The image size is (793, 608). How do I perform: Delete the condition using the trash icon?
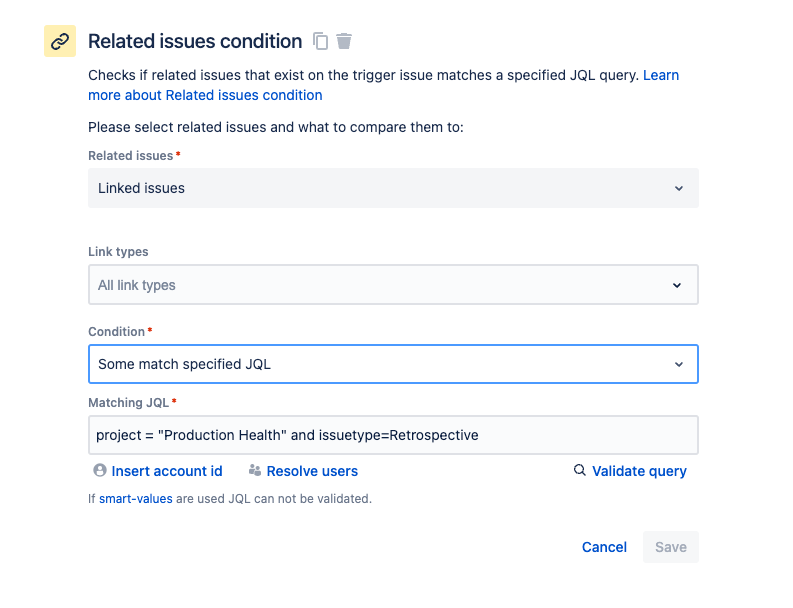coord(344,41)
